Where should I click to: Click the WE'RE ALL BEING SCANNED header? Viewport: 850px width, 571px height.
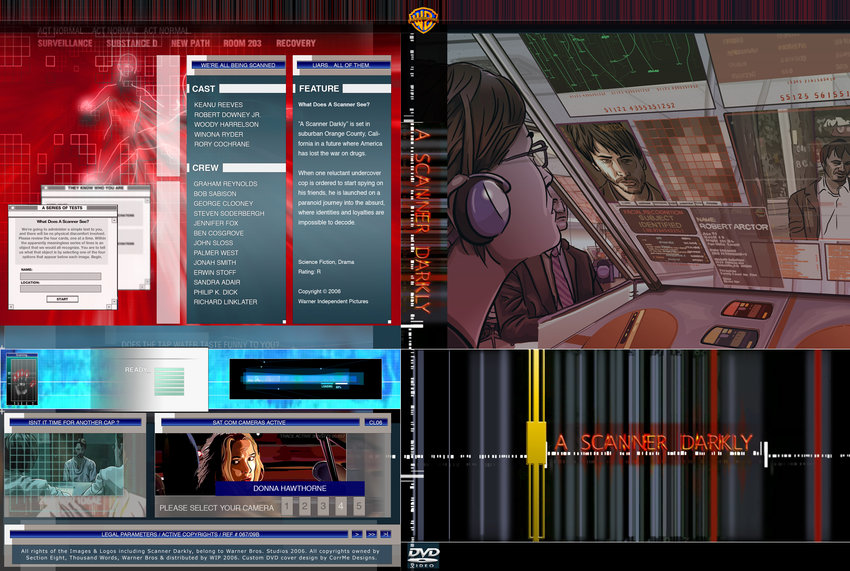pos(237,65)
